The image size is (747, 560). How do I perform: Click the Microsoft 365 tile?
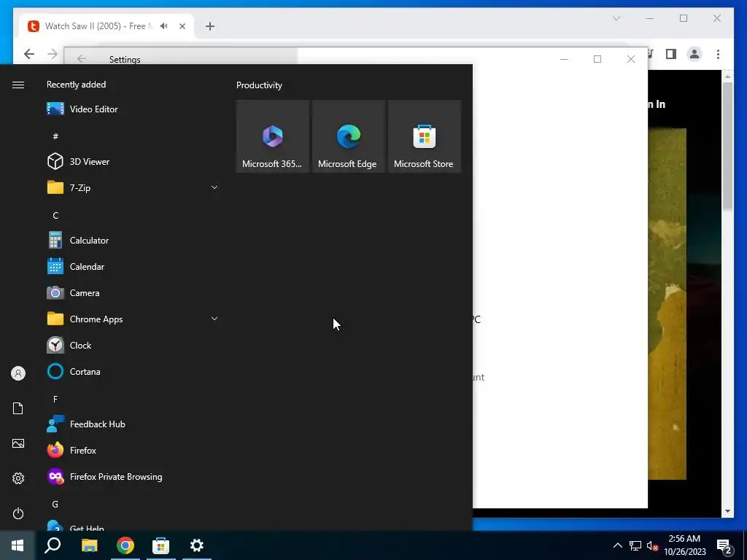click(x=273, y=136)
